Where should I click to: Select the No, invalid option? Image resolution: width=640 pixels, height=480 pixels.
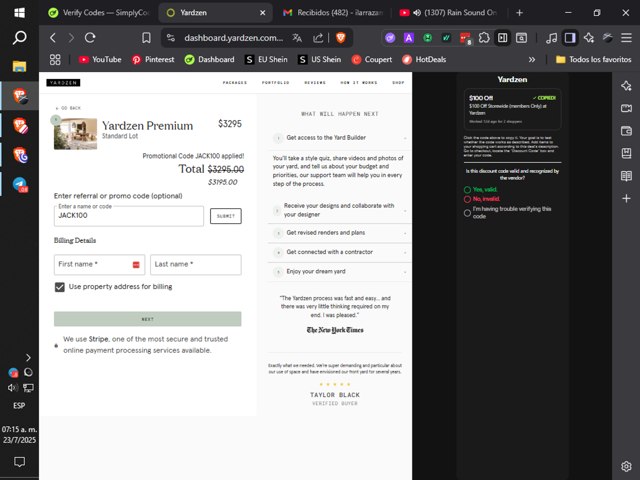tap(467, 199)
